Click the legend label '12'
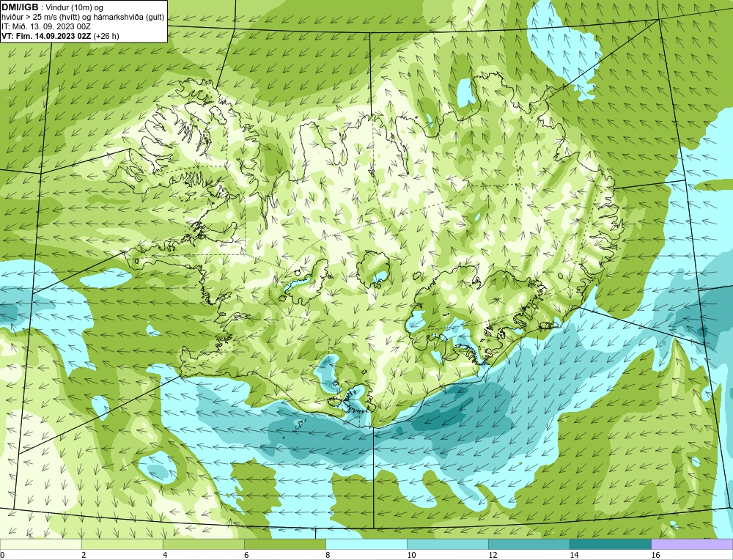 [493, 555]
